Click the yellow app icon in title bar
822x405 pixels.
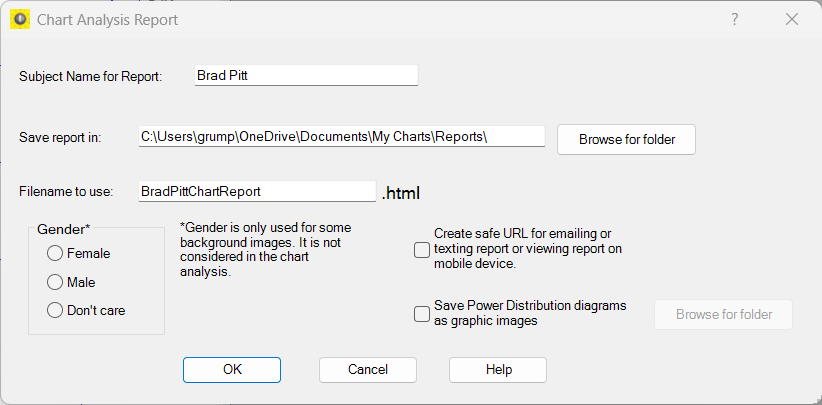(x=19, y=19)
